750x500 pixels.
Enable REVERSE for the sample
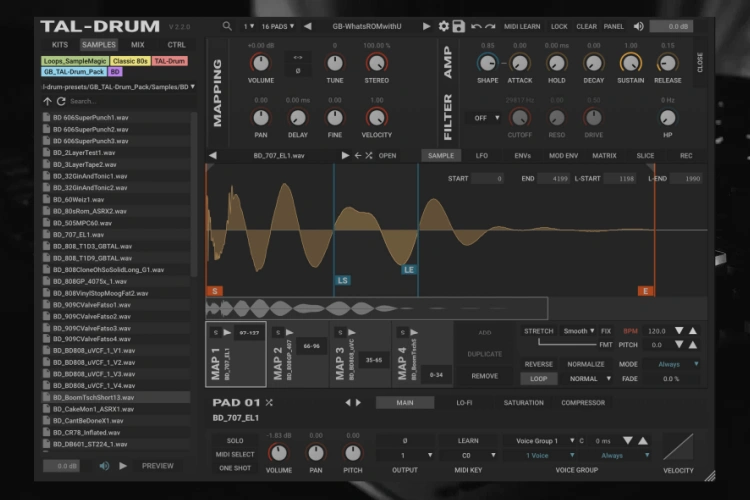click(x=538, y=364)
